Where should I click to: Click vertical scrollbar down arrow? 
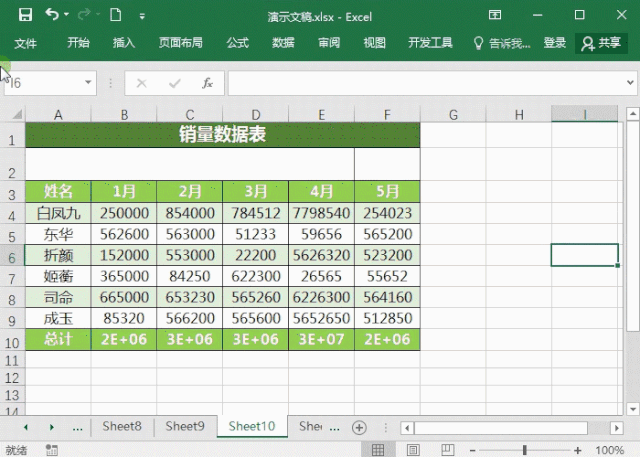(633, 409)
